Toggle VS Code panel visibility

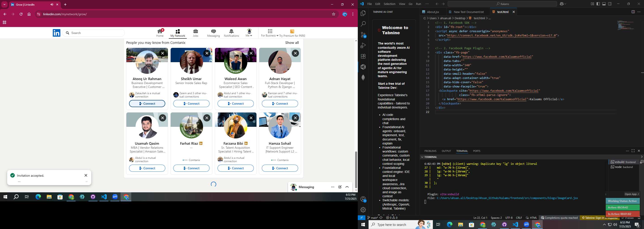(x=604, y=4)
